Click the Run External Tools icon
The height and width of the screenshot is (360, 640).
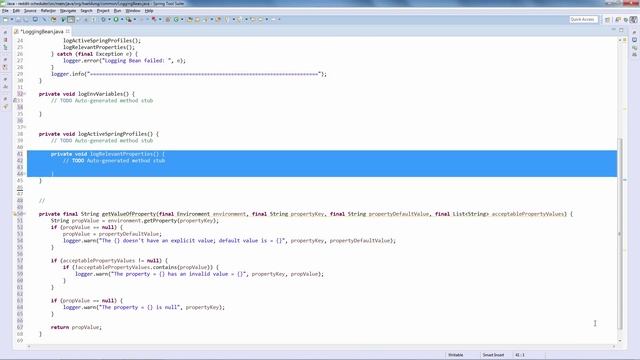click(129, 19)
